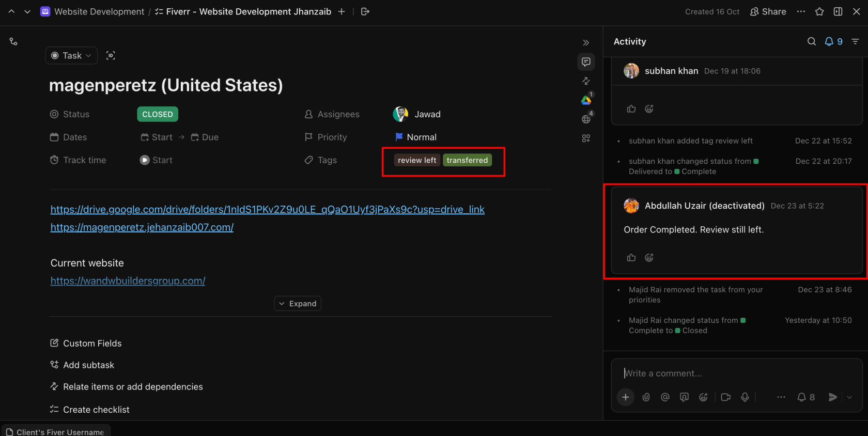The width and height of the screenshot is (868, 436).
Task: Click the Share button
Action: pos(768,12)
